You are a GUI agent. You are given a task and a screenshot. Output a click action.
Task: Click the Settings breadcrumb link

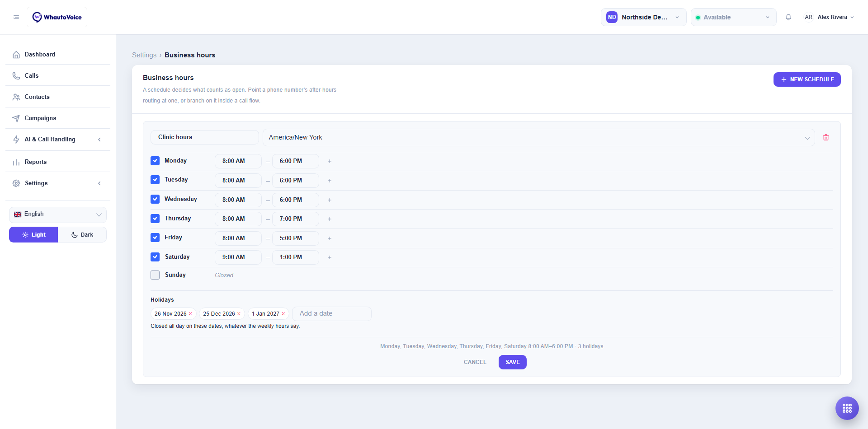point(144,55)
